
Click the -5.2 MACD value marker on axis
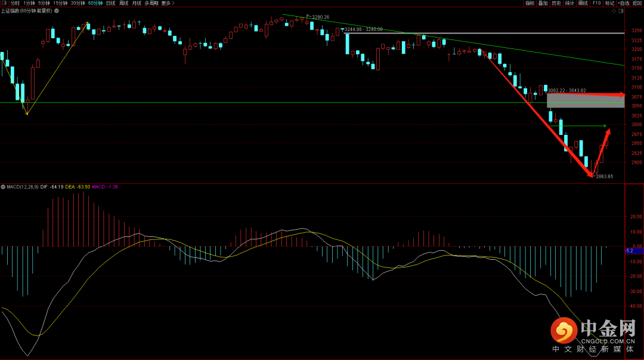(x=630, y=251)
